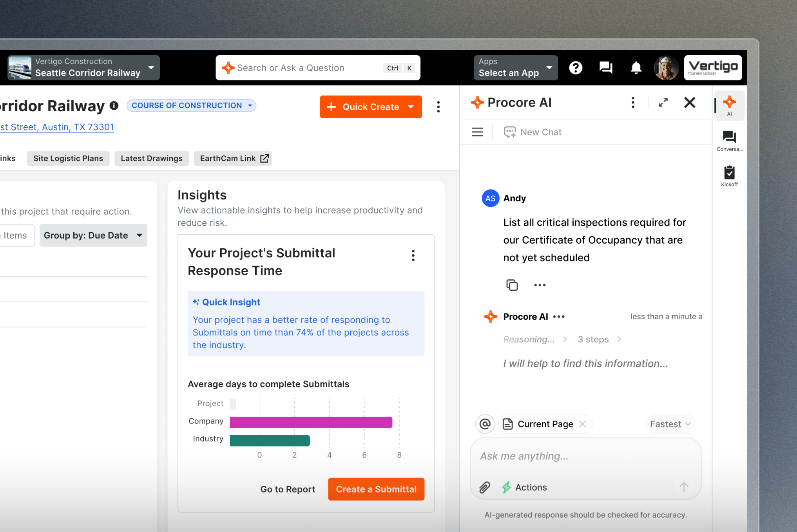Open the help question mark icon
This screenshot has height=532, width=797.
click(576, 68)
